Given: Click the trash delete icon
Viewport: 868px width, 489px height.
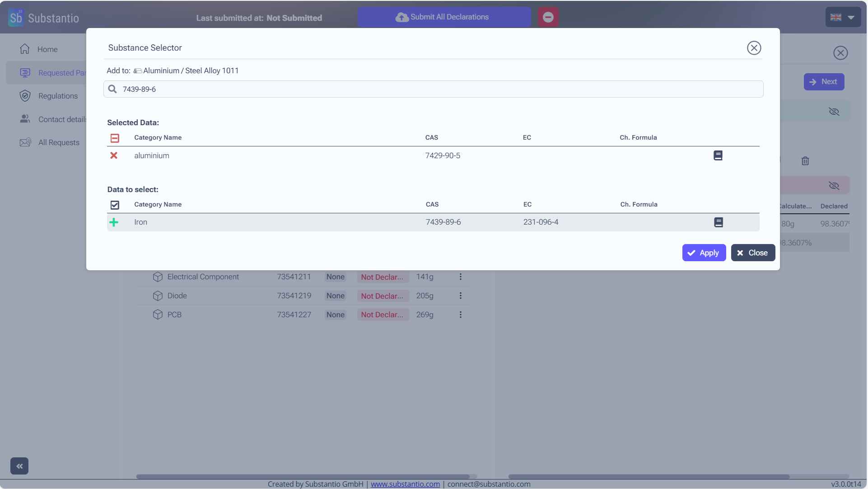Looking at the screenshot, I should click(x=805, y=161).
